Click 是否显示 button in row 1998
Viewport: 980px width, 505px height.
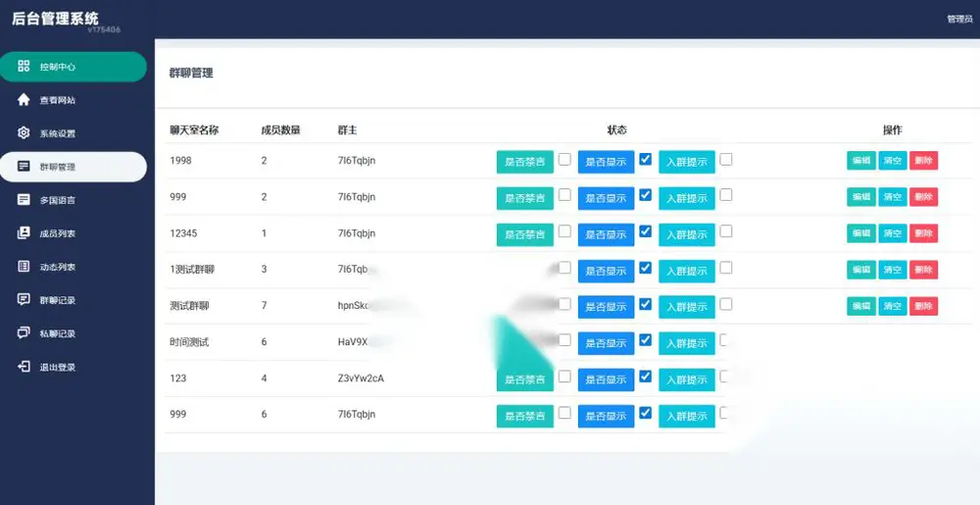(606, 162)
